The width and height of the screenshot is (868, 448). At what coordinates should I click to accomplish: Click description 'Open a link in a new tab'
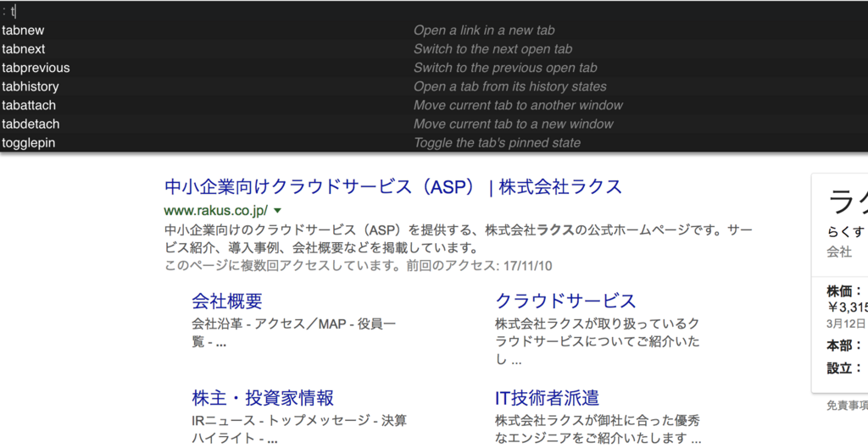point(484,30)
